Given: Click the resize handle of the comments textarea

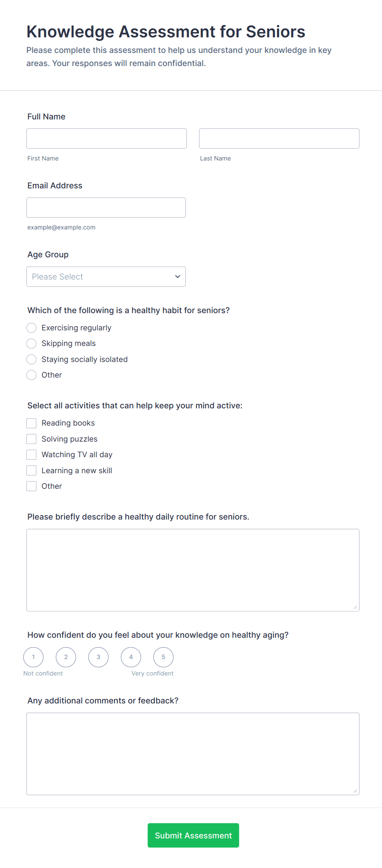Looking at the screenshot, I should [355, 791].
